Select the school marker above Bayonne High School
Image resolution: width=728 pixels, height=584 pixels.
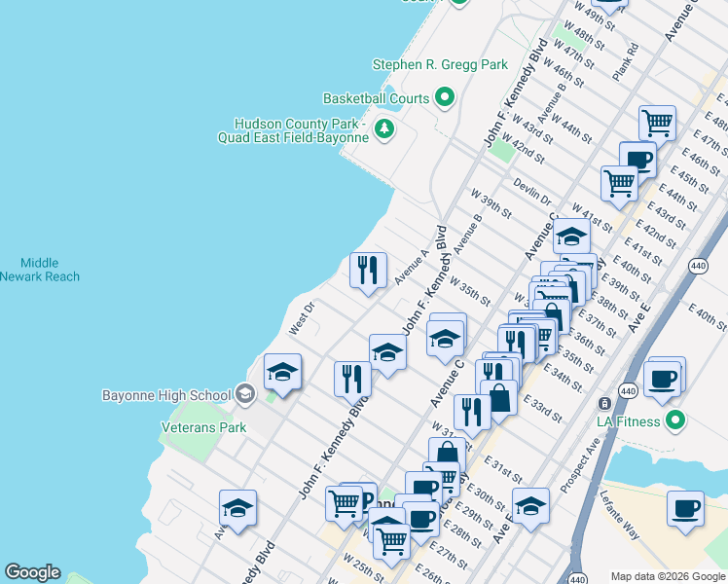point(282,373)
